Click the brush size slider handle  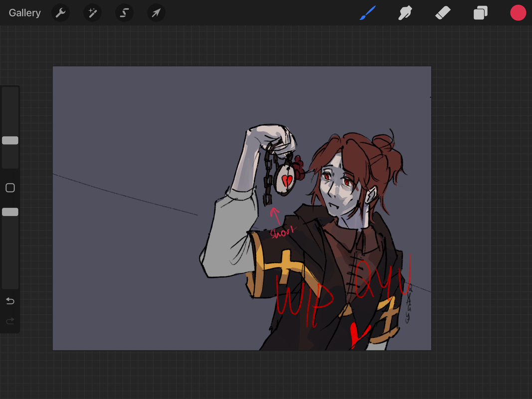[x=10, y=141]
